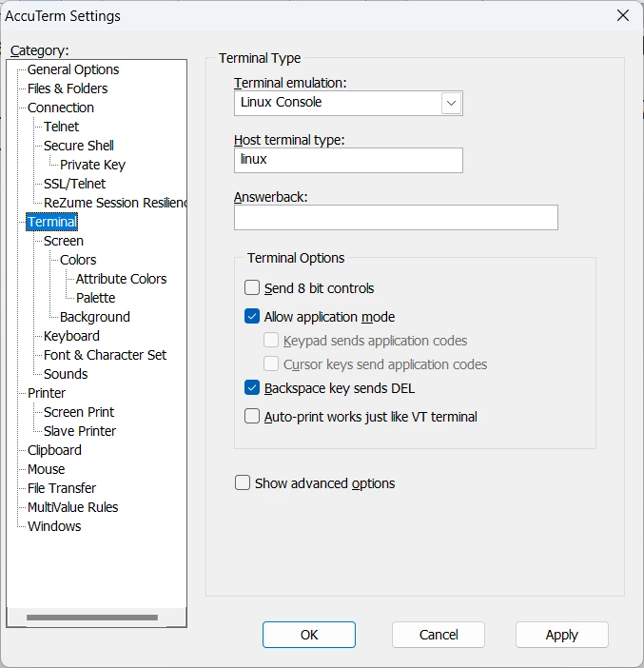Uncheck Allow application mode
Viewport: 644px width, 668px height.
click(x=252, y=317)
